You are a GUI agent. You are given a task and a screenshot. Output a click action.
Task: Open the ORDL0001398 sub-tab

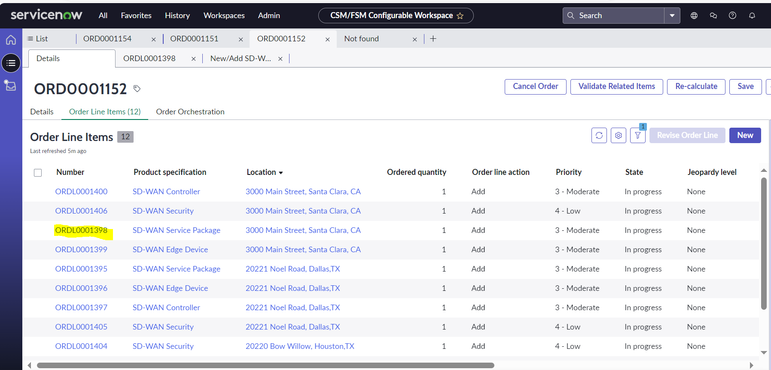click(x=149, y=58)
